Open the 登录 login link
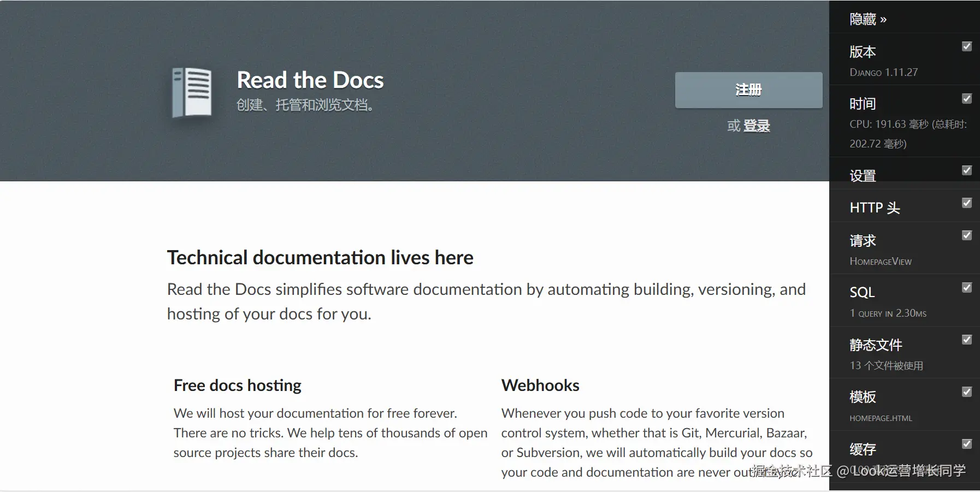 [757, 126]
